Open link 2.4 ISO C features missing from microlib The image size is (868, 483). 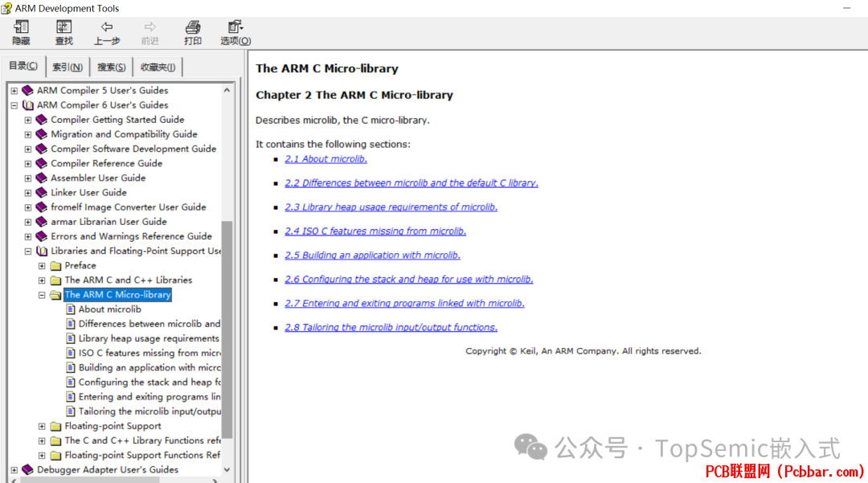tap(375, 231)
